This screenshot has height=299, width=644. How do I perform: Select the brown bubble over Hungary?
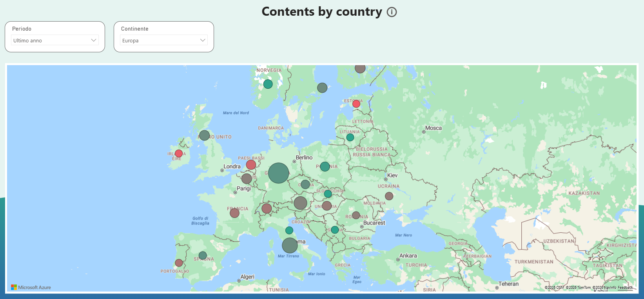pyautogui.click(x=327, y=206)
